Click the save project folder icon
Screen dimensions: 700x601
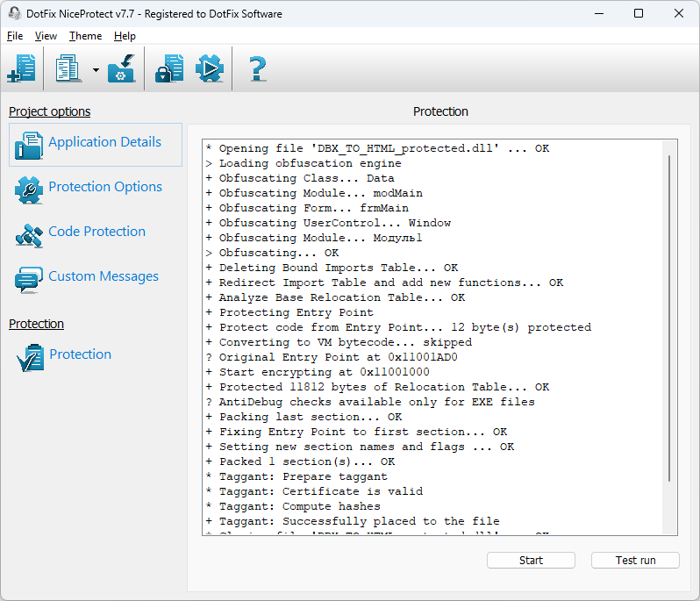point(121,68)
